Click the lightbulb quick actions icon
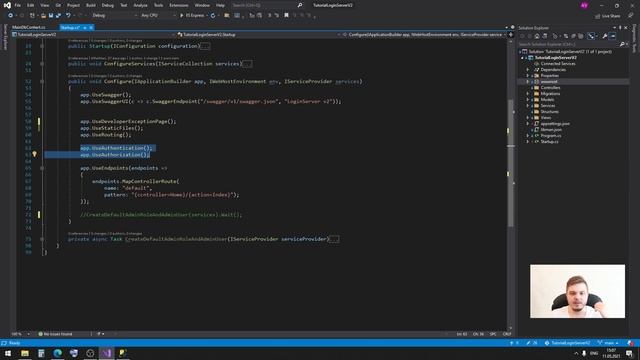The width and height of the screenshot is (640, 360). point(34,154)
